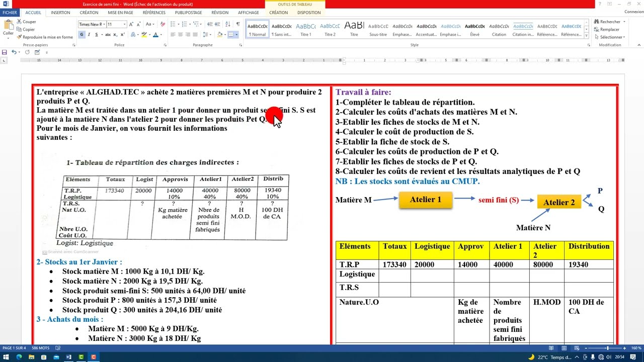
Task: Open the FICHIER tab
Action: click(10, 13)
